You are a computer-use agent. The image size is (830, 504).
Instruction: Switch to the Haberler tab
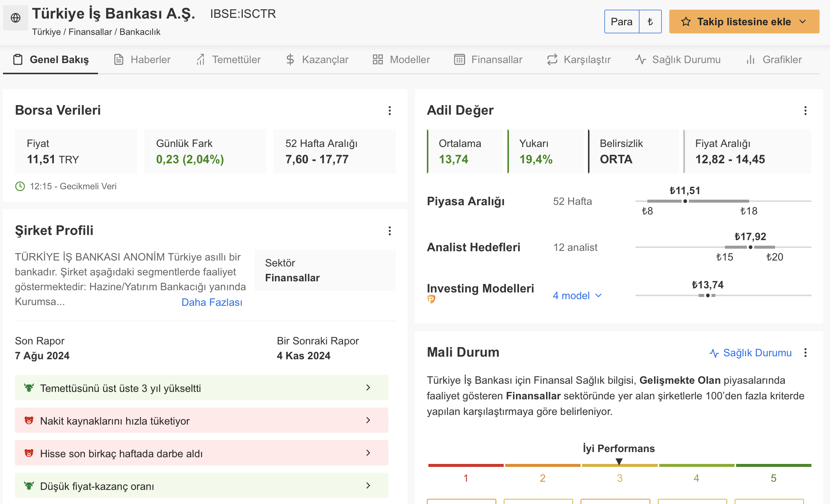(x=142, y=59)
